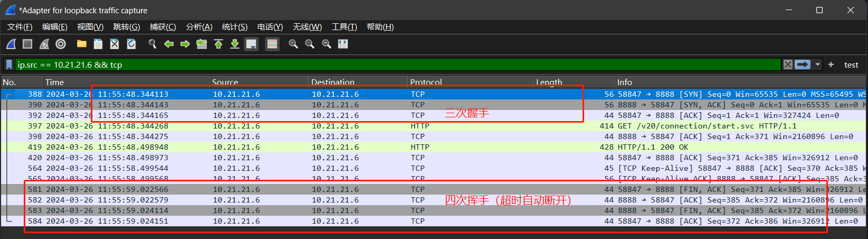
Task: Zoom out the main window text
Action: tap(310, 44)
